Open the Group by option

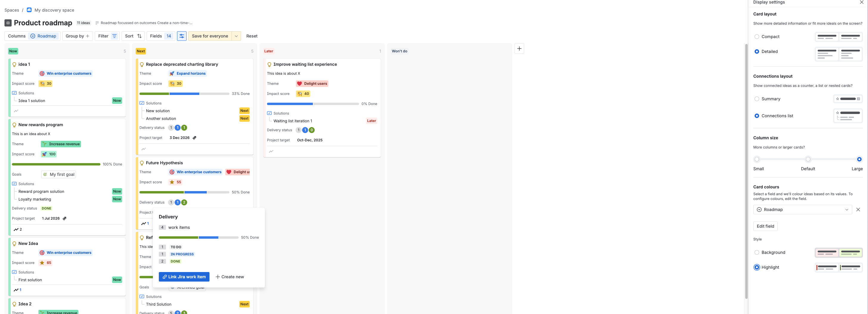(77, 36)
